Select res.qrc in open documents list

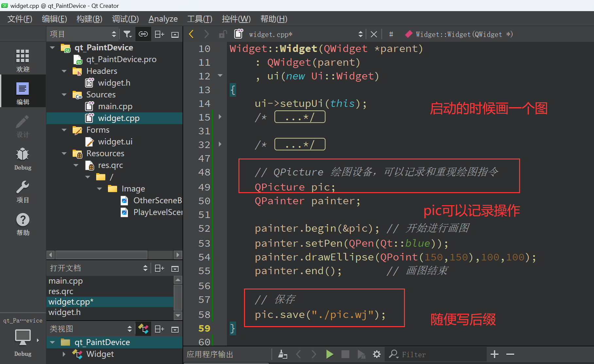(x=61, y=291)
